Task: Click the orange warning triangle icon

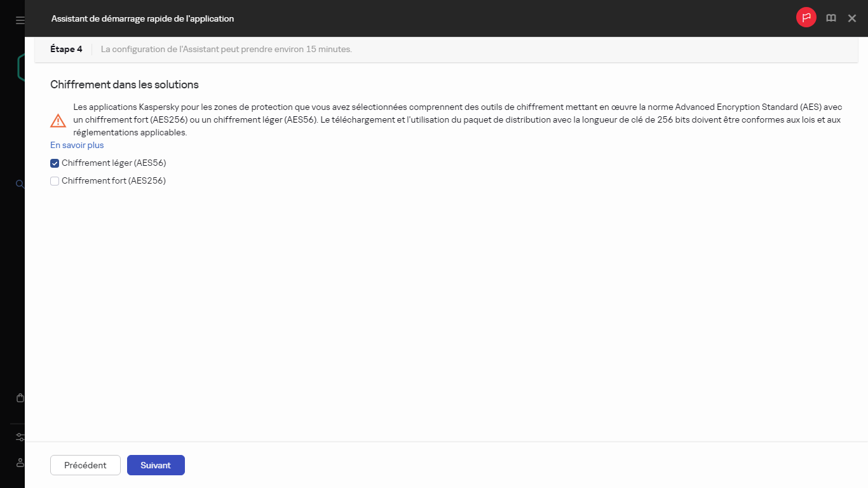Action: [58, 119]
